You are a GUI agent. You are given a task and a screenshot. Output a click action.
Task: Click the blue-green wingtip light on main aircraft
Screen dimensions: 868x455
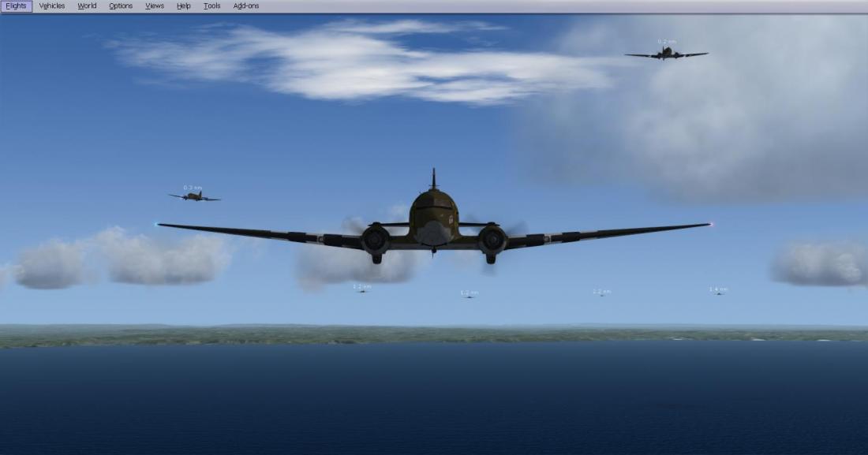click(x=155, y=224)
